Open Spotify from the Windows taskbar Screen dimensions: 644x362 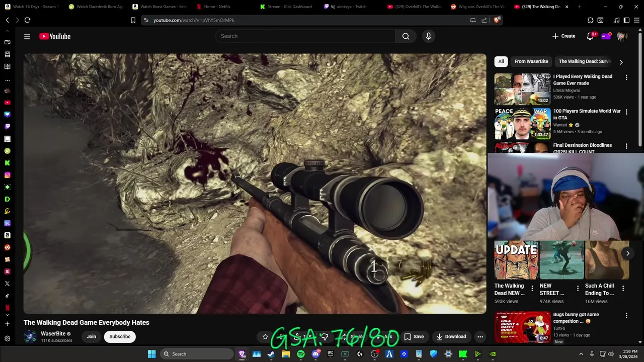pos(300,354)
